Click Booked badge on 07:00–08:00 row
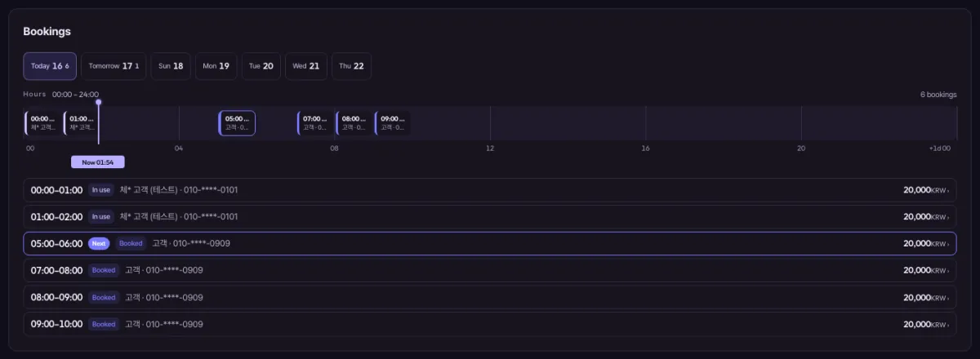Image resolution: width=980 pixels, height=359 pixels. coord(104,270)
